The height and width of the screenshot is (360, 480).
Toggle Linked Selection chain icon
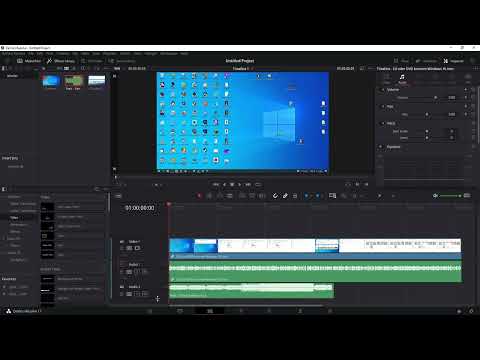[x=285, y=196]
